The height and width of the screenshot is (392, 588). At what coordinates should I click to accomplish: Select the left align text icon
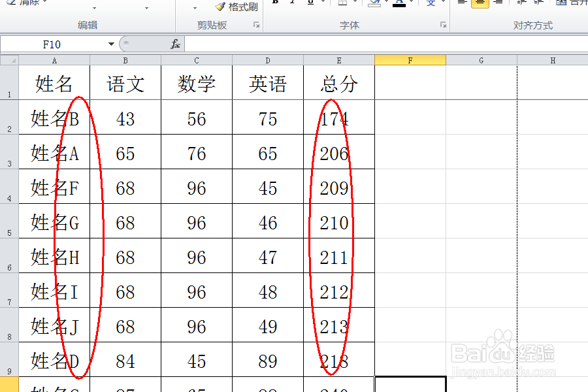tap(461, 4)
